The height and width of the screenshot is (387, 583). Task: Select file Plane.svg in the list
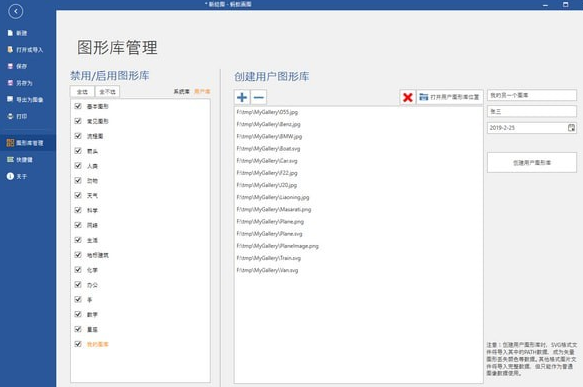tap(270, 234)
